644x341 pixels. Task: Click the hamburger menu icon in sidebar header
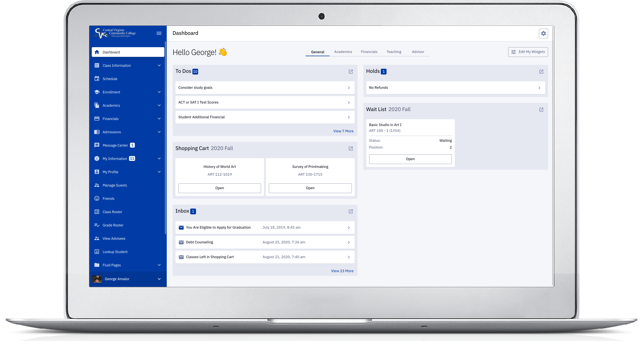click(159, 33)
